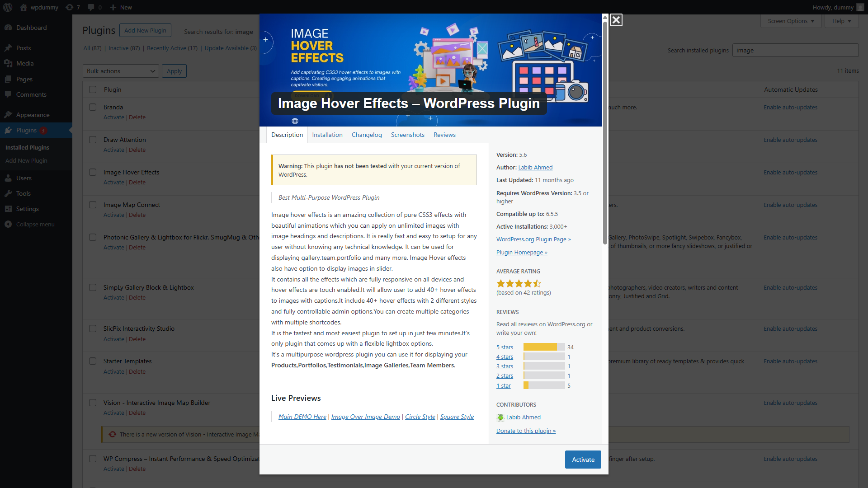This screenshot has width=868, height=488.
Task: Click Donate to this plugin link
Action: coord(526,431)
